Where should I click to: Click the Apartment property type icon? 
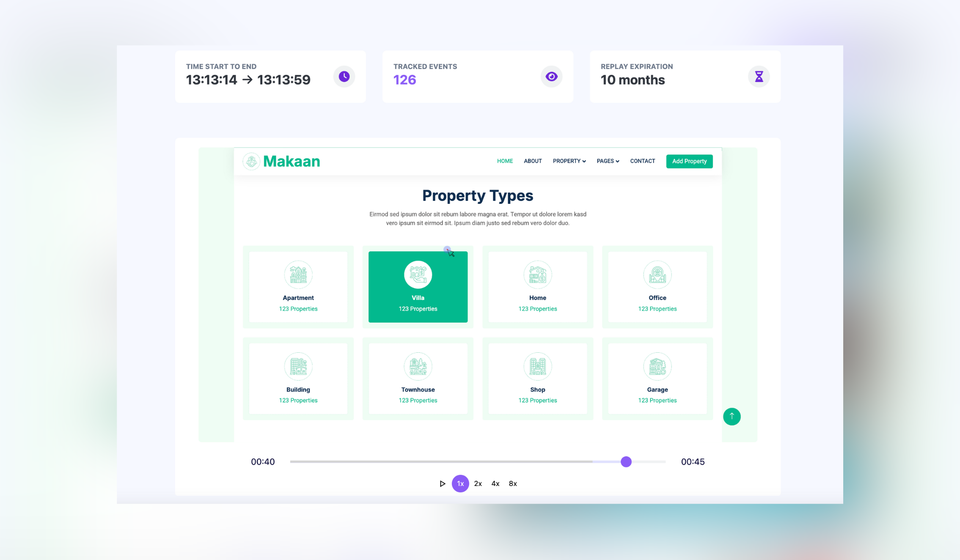[x=298, y=275]
